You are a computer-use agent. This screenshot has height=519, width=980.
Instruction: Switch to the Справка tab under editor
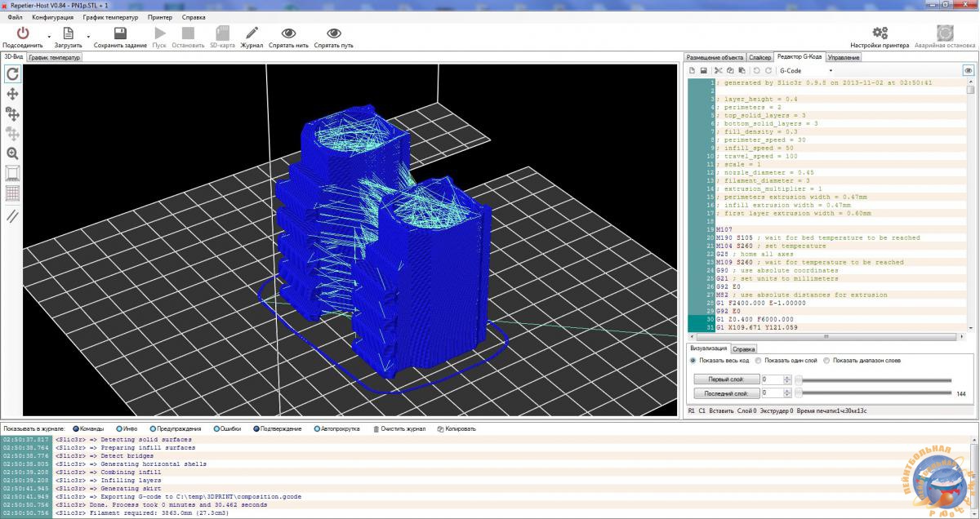click(x=744, y=348)
